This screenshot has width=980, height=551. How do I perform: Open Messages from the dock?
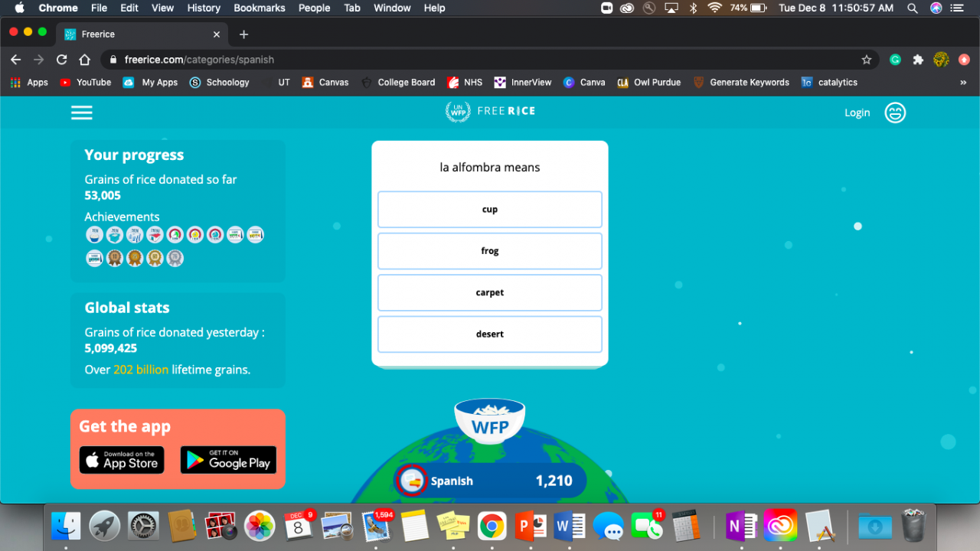click(x=609, y=526)
